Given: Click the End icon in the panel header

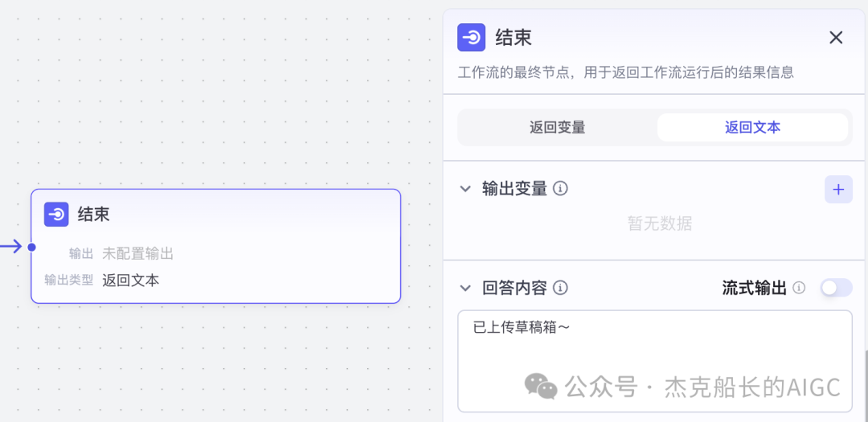Looking at the screenshot, I should click(471, 37).
